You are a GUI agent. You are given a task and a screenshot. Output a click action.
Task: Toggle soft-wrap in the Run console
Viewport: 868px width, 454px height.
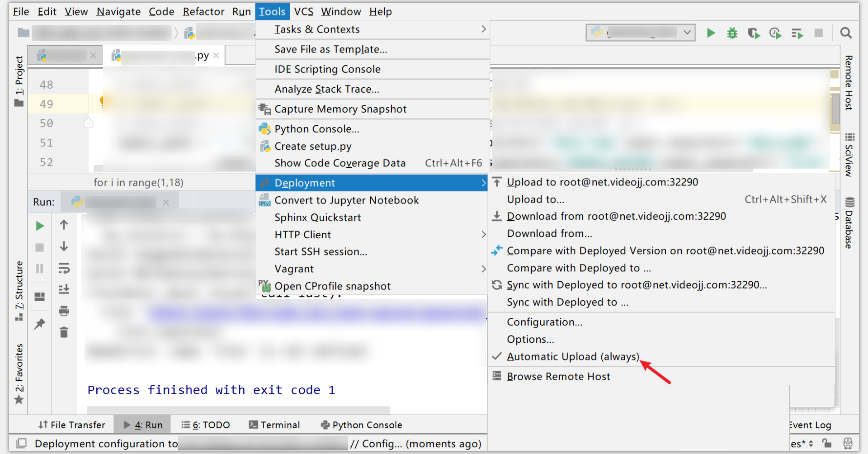pyautogui.click(x=64, y=269)
